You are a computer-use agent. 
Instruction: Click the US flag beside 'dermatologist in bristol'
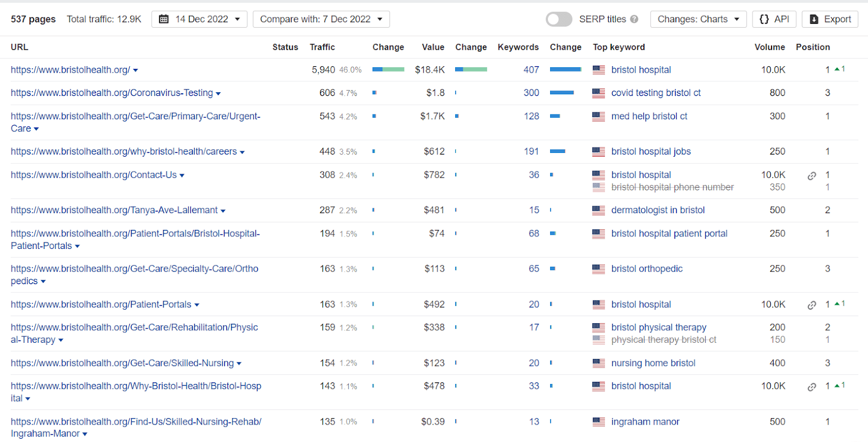click(x=599, y=210)
